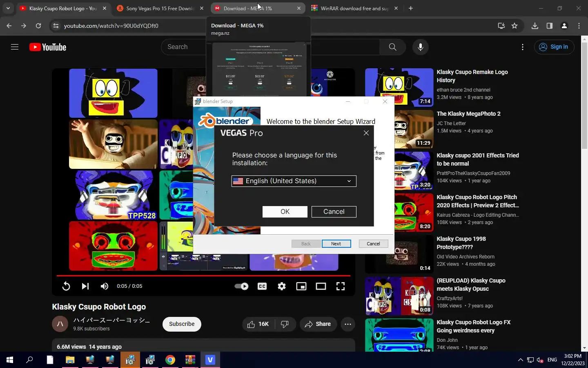Image resolution: width=588 pixels, height=368 pixels.
Task: Close the Sony Vegas Pro tab
Action: click(x=202, y=8)
